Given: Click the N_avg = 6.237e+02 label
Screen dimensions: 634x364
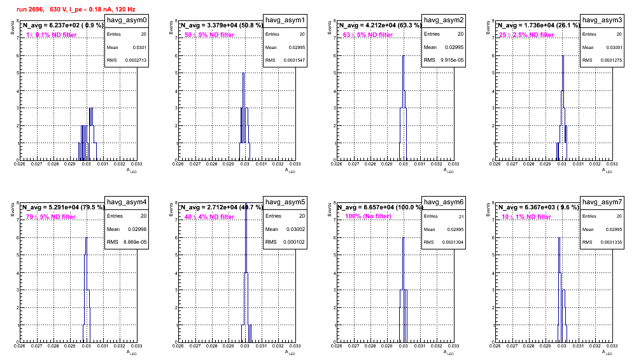Looking at the screenshot, I should coord(63,25).
